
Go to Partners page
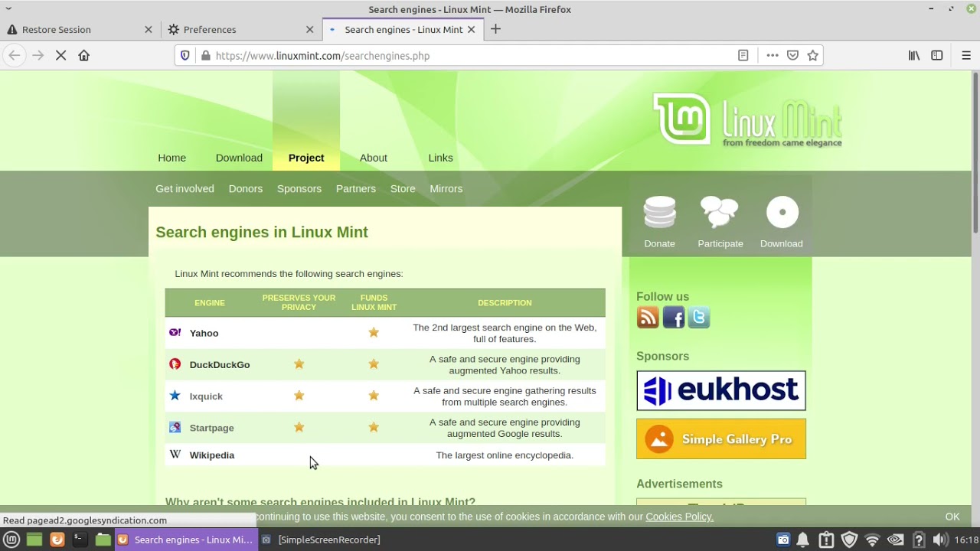355,188
